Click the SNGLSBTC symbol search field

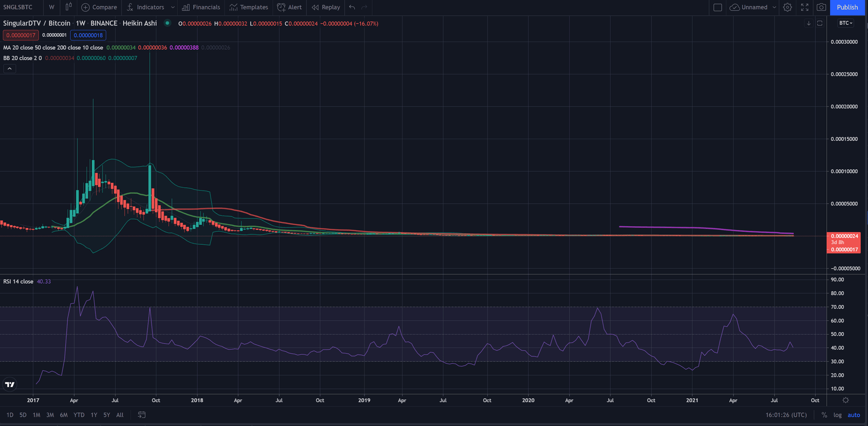pyautogui.click(x=18, y=7)
